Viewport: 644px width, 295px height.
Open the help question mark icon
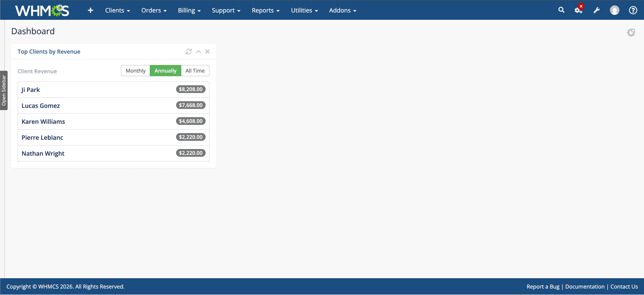(633, 10)
